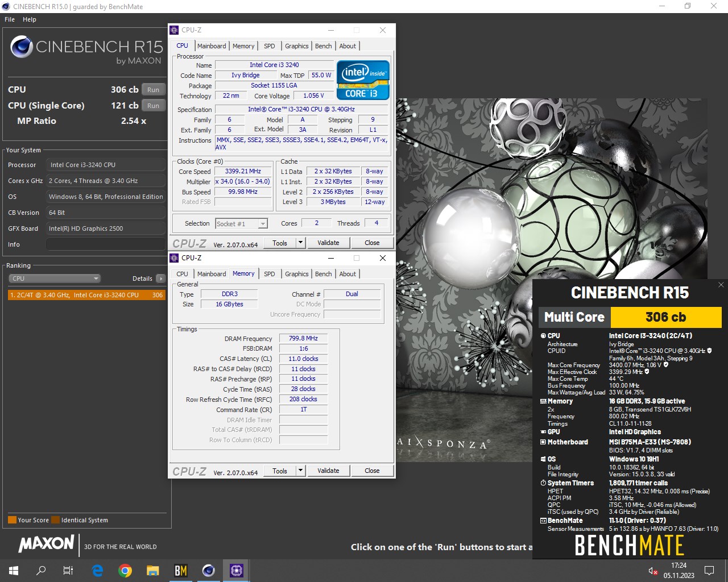The height and width of the screenshot is (582, 728).
Task: Switch to CPU tab in lower CPU-Z window
Action: click(182, 274)
